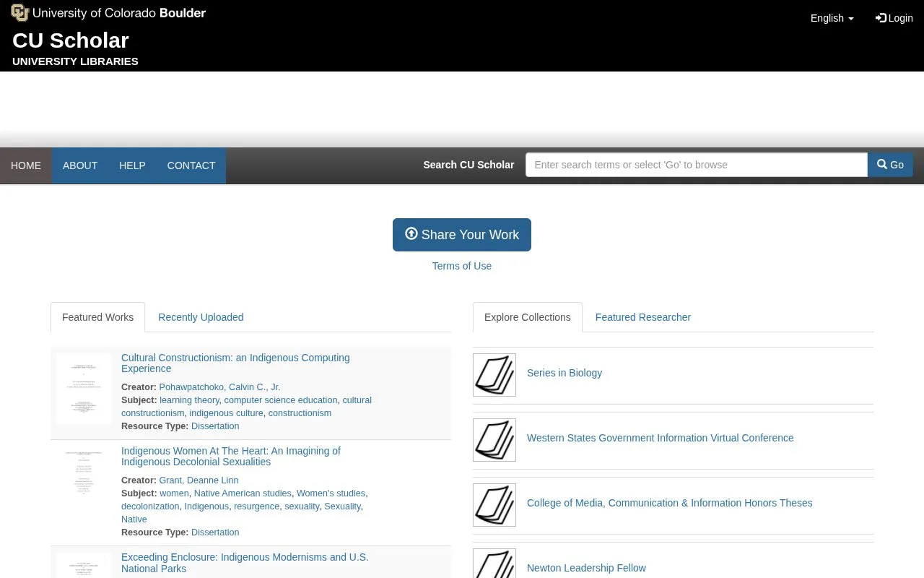Click the indigenous culture subject link
The width and height of the screenshot is (924, 578).
pos(226,413)
